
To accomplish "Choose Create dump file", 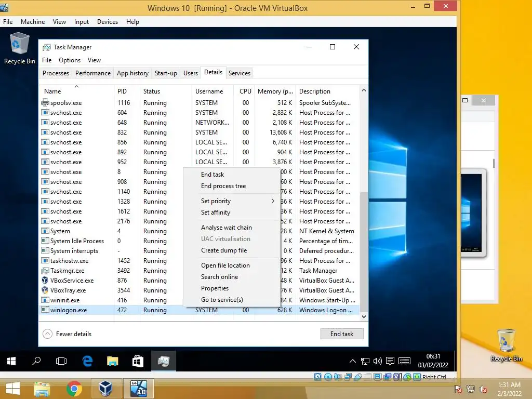I will pyautogui.click(x=232, y=250).
